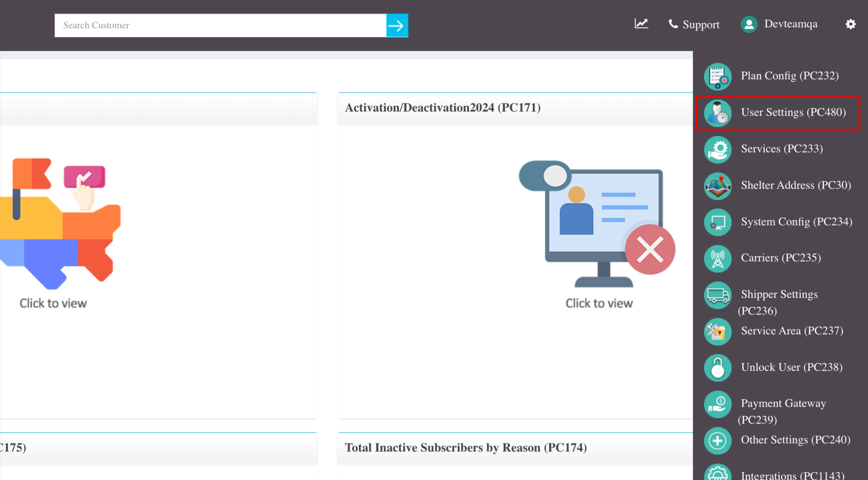Screen dimensions: 868x480
Task: Select Services (PC233) in menu
Action: [x=782, y=149]
